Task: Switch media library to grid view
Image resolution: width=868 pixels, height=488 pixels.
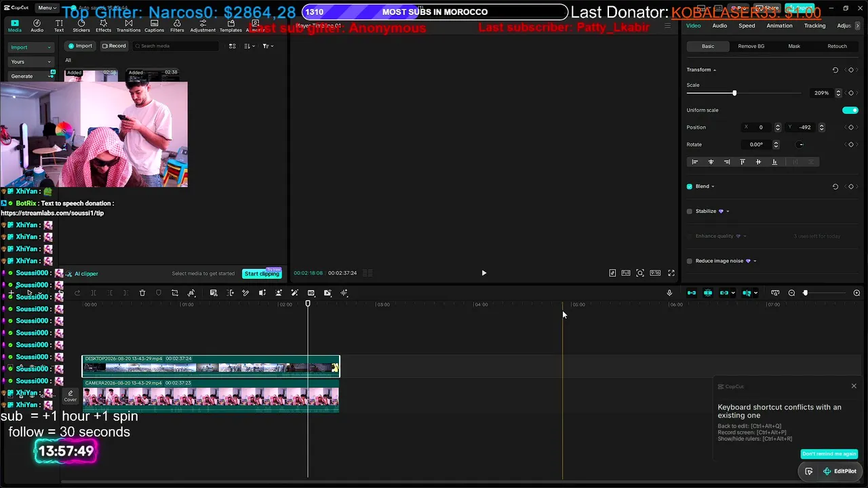Action: click(x=232, y=46)
